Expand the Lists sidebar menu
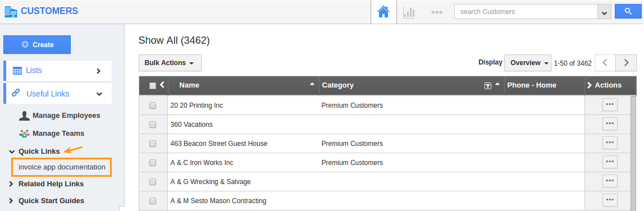This screenshot has height=211, width=644. [x=57, y=71]
